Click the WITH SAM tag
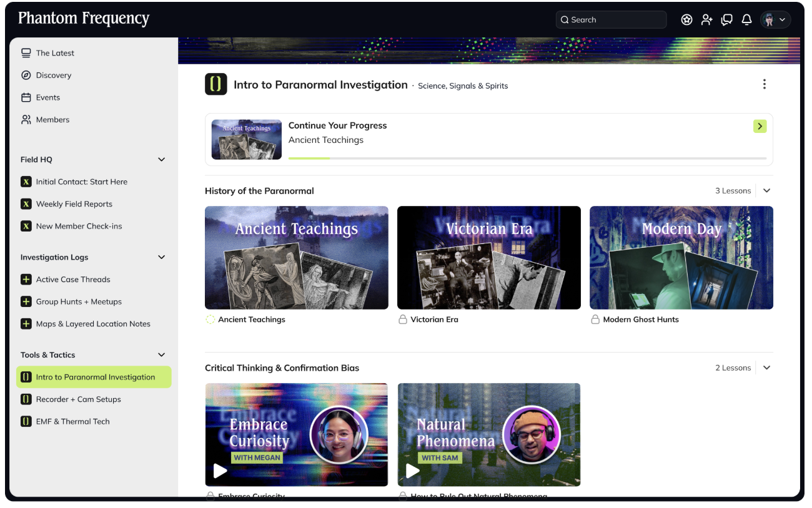Image resolution: width=812 pixels, height=508 pixels. point(439,457)
